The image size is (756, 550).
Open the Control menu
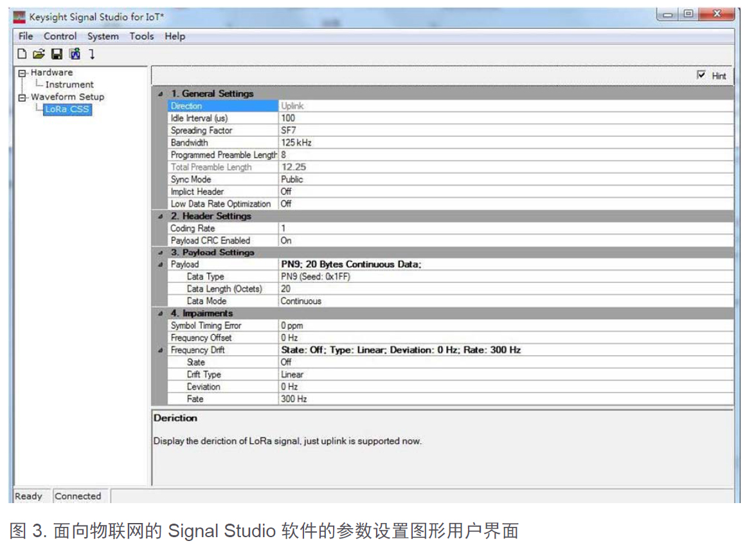(x=60, y=36)
